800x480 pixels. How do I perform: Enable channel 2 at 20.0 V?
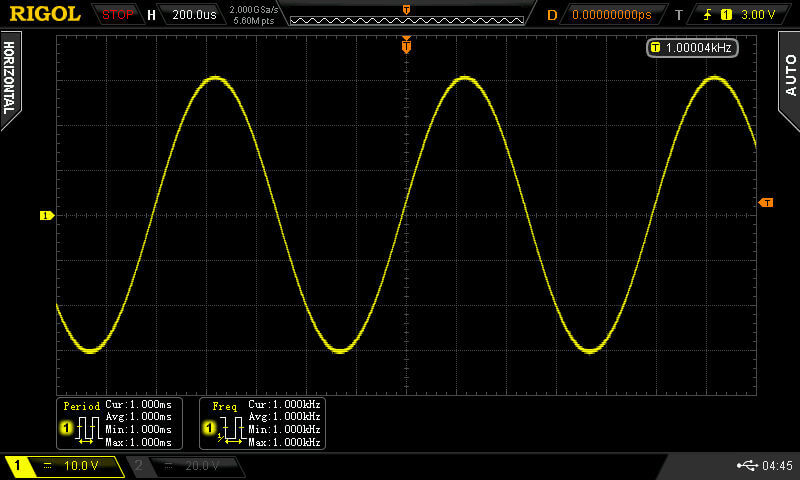coord(183,466)
